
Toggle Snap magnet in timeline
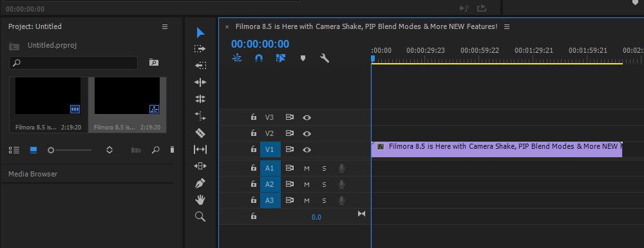pyautogui.click(x=259, y=59)
